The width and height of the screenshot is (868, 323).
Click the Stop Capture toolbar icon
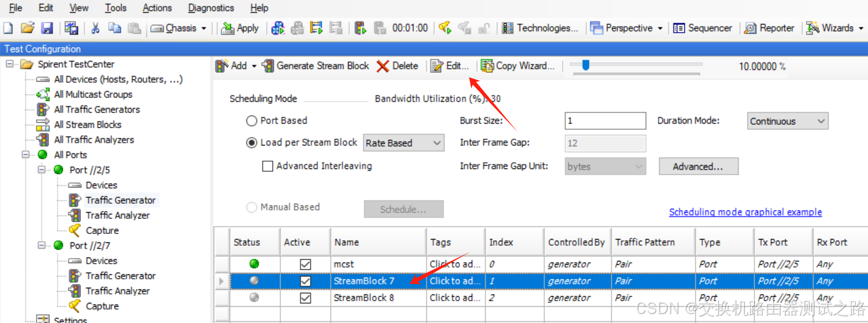pyautogui.click(x=464, y=28)
